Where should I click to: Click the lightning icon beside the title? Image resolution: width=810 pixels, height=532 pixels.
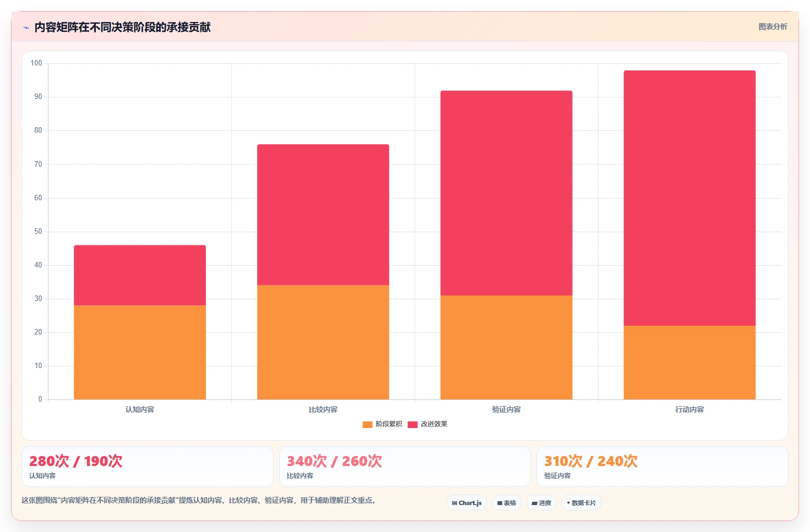(26, 28)
